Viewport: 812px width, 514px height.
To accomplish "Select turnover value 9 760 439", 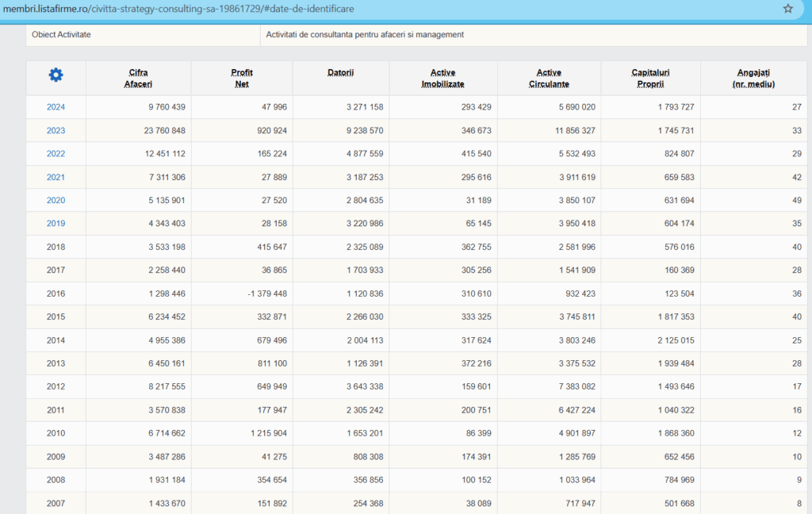I will (167, 107).
